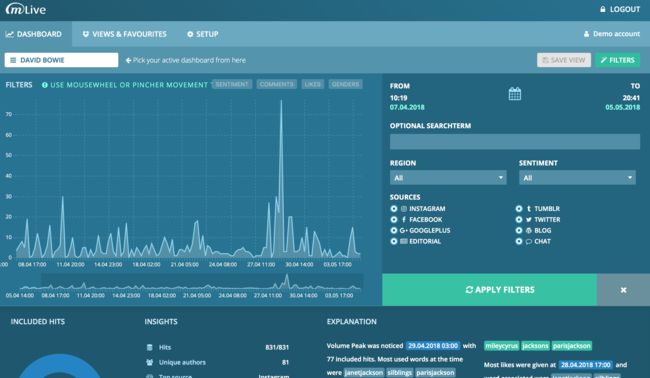Click the info icon beside mousewheel hint

(x=45, y=85)
